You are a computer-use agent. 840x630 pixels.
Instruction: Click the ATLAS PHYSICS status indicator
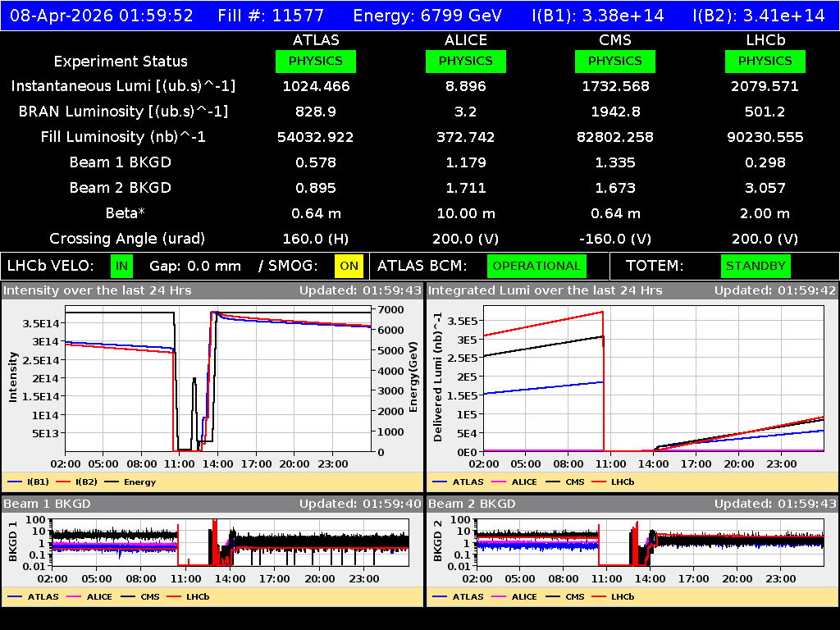(316, 61)
